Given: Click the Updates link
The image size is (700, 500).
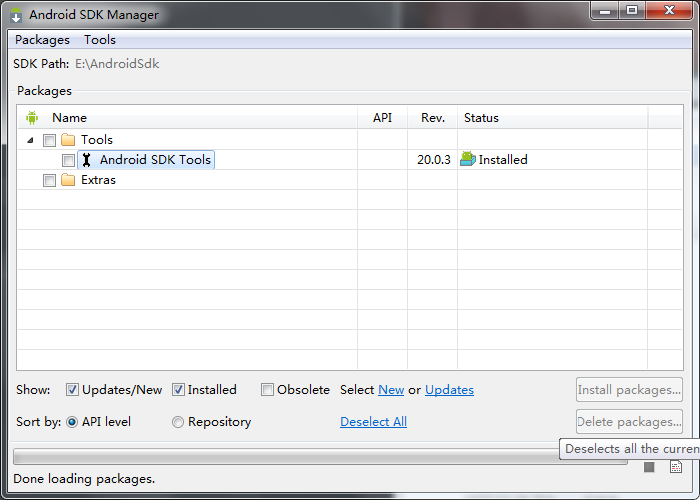Looking at the screenshot, I should (449, 390).
